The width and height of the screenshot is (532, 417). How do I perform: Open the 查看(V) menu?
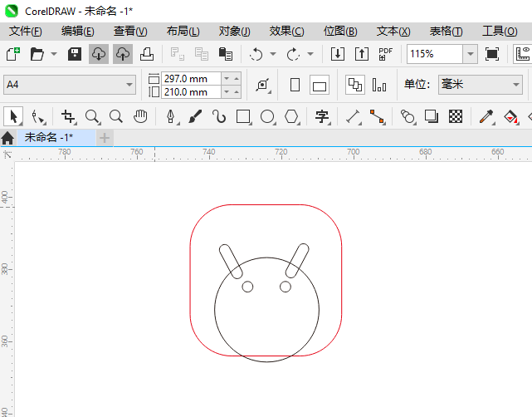(x=130, y=32)
